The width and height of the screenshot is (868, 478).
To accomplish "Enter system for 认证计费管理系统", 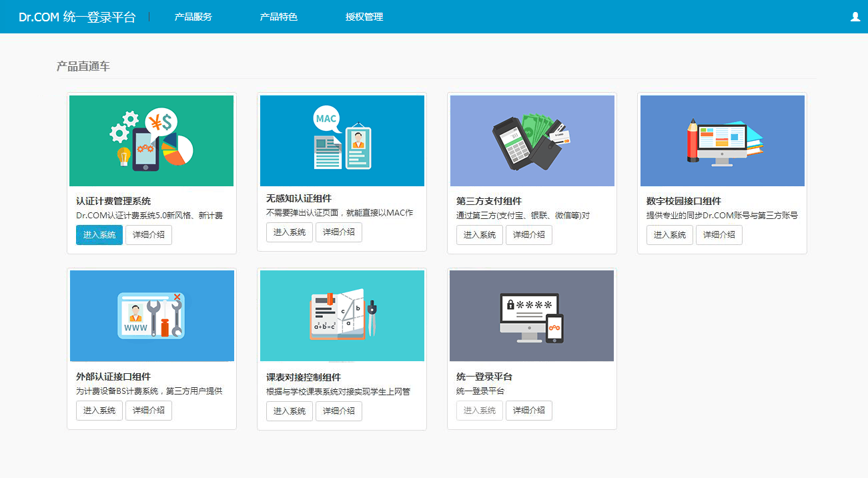I will pos(99,235).
